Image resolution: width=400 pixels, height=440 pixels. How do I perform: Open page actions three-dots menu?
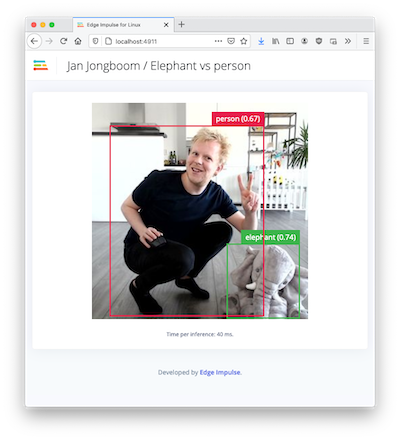[218, 41]
